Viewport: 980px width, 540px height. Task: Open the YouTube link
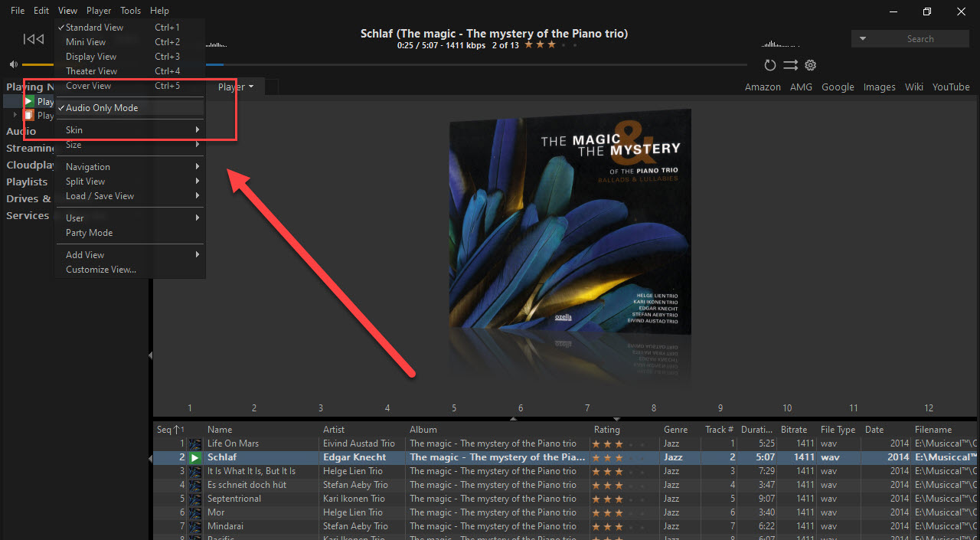[951, 87]
